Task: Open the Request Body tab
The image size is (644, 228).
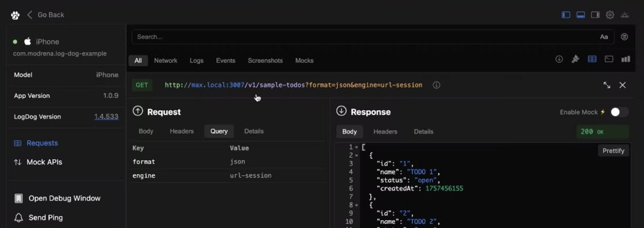Action: pyautogui.click(x=146, y=131)
